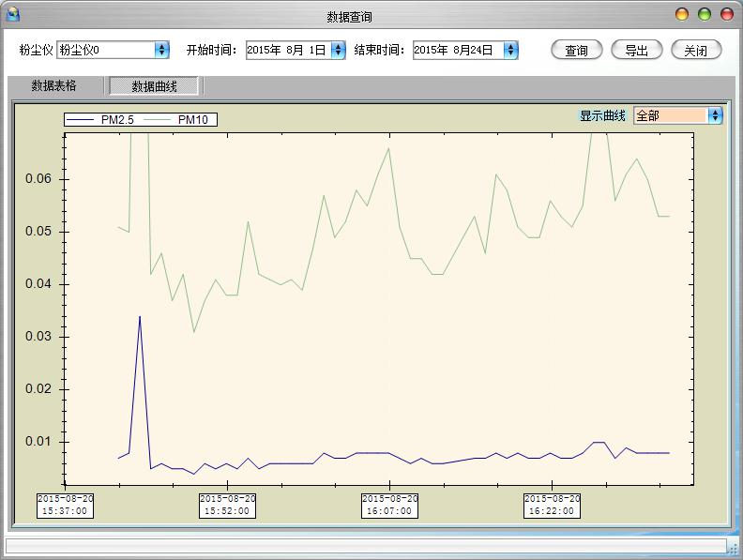Switch to the 数据表格 tab
This screenshot has width=743, height=560.
[x=54, y=86]
